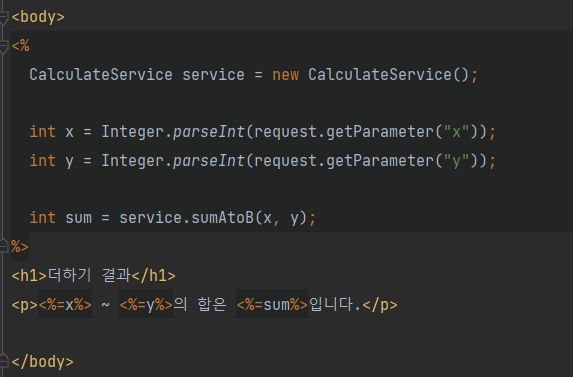Click the <% scriptlet opening tag
573x377 pixels.
tap(20, 46)
